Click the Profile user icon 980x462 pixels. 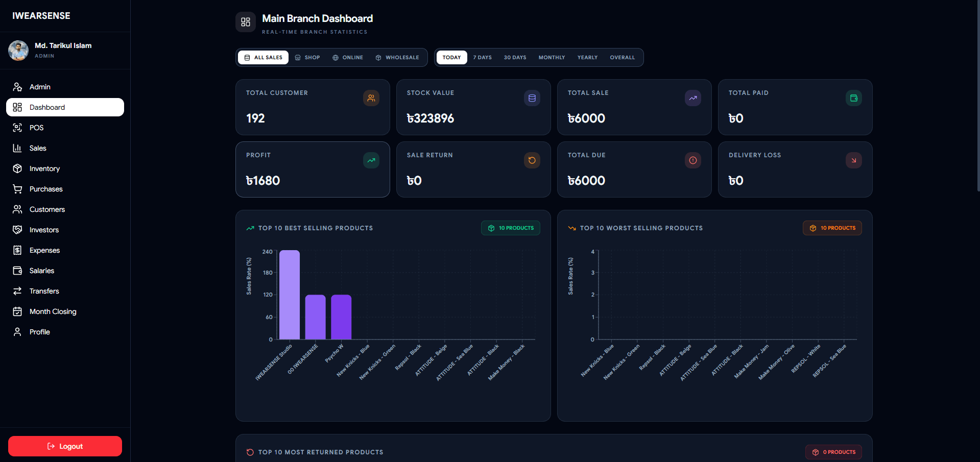click(17, 332)
